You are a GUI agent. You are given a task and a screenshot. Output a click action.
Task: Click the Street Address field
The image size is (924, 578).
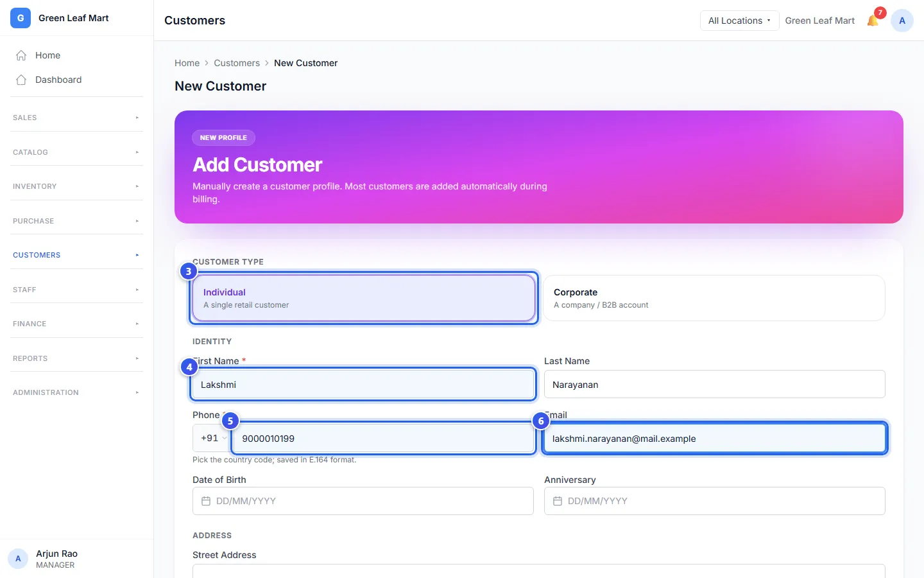click(x=539, y=571)
